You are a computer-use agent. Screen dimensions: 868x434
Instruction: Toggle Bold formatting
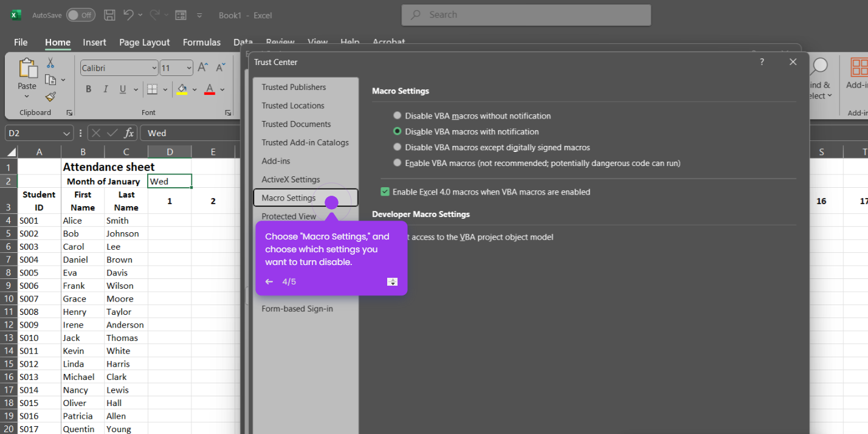(88, 89)
